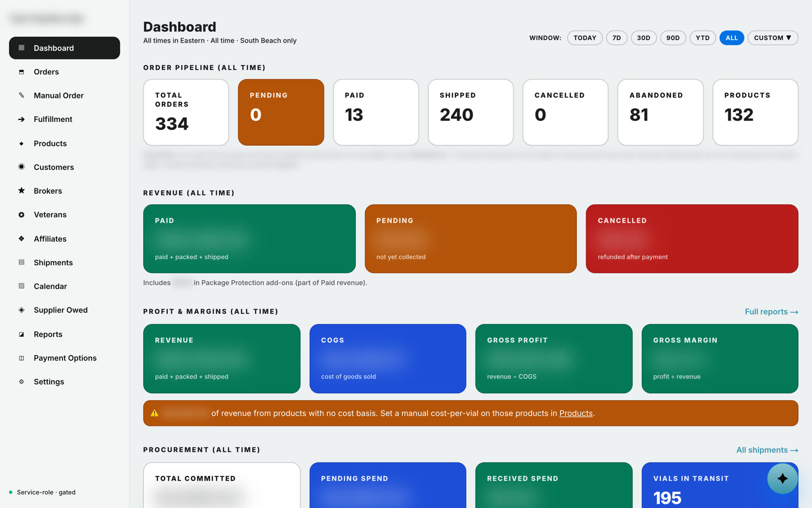
Task: Click the Brokers star icon
Action: coord(21,190)
